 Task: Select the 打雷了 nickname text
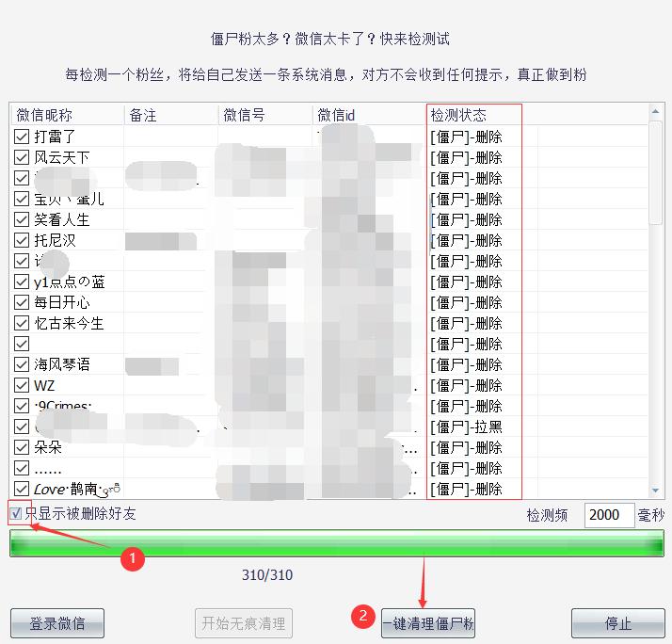point(55,137)
